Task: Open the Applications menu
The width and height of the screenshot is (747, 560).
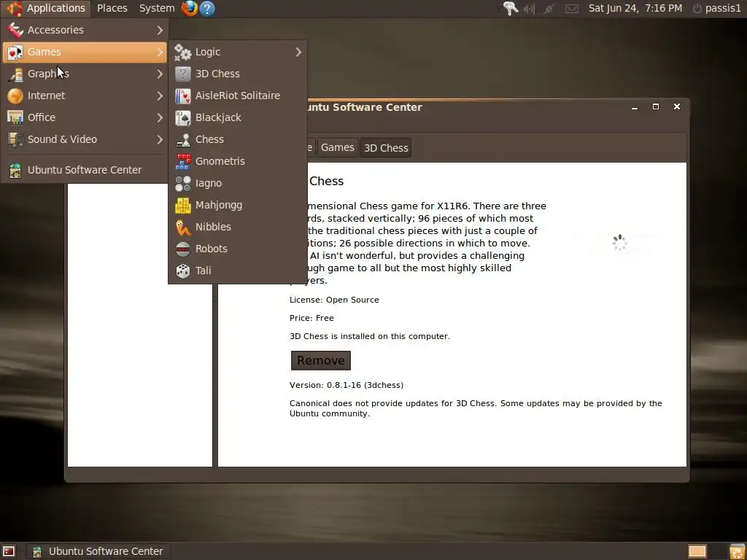Action: click(47, 8)
